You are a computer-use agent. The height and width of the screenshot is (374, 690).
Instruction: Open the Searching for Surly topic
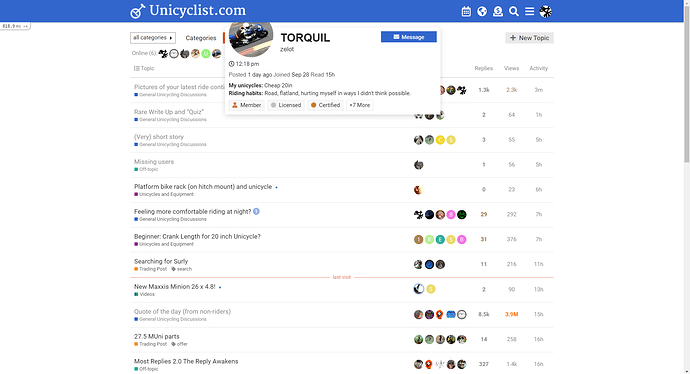[x=161, y=261]
